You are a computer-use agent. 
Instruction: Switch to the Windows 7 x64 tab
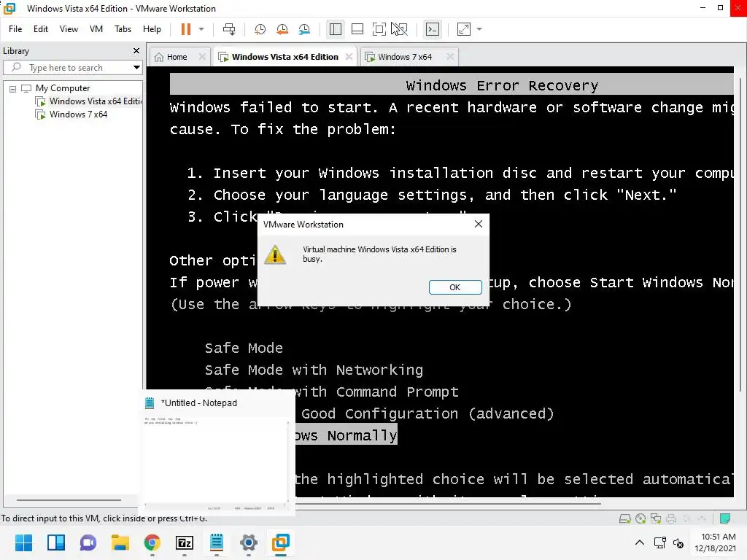(x=405, y=57)
